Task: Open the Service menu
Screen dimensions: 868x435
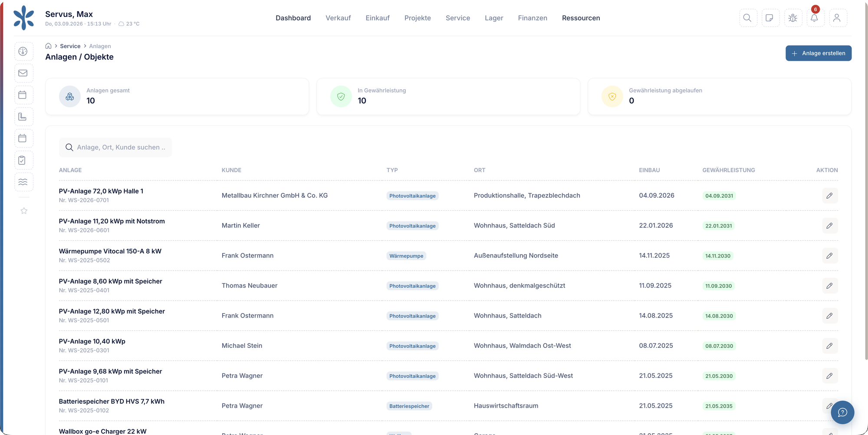Action: (x=458, y=18)
